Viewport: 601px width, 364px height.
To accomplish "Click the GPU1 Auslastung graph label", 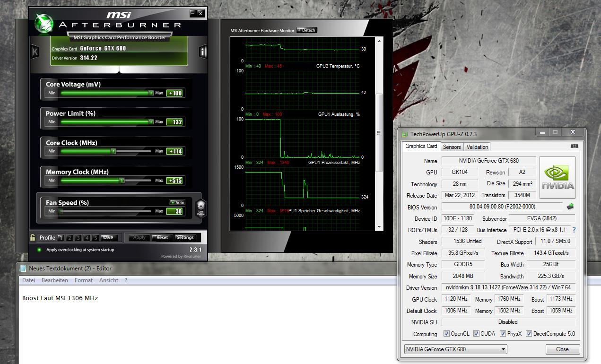I will [x=339, y=114].
